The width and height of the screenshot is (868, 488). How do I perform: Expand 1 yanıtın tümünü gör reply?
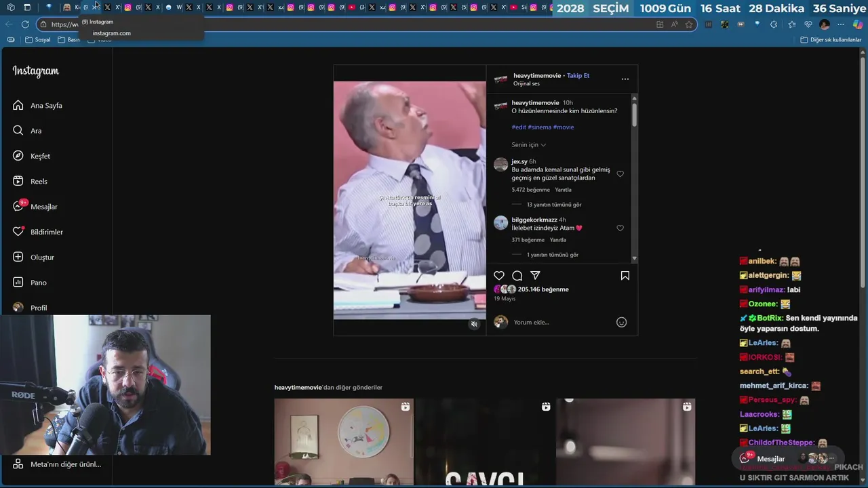click(553, 255)
